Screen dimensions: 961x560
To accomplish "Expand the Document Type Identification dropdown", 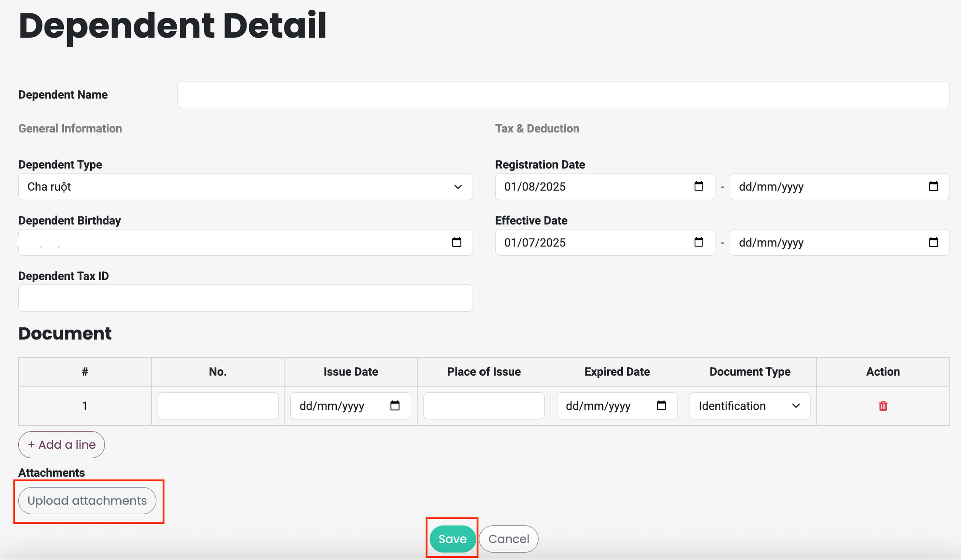I will (749, 406).
